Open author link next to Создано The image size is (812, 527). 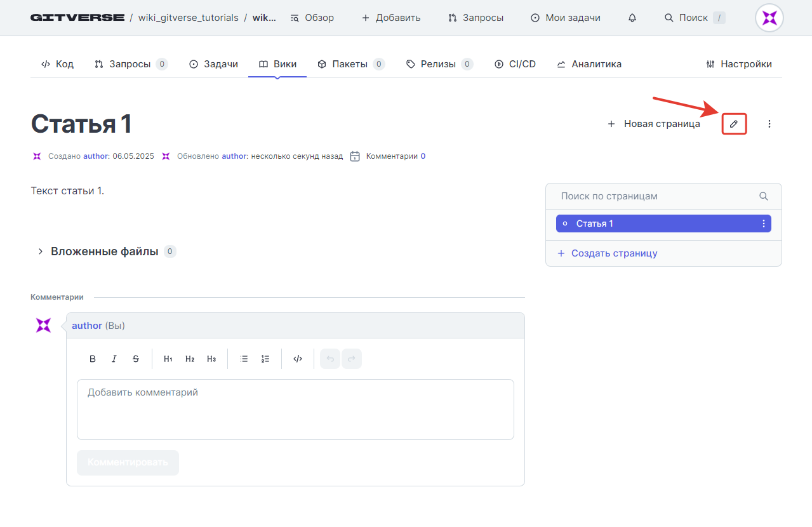[97, 156]
